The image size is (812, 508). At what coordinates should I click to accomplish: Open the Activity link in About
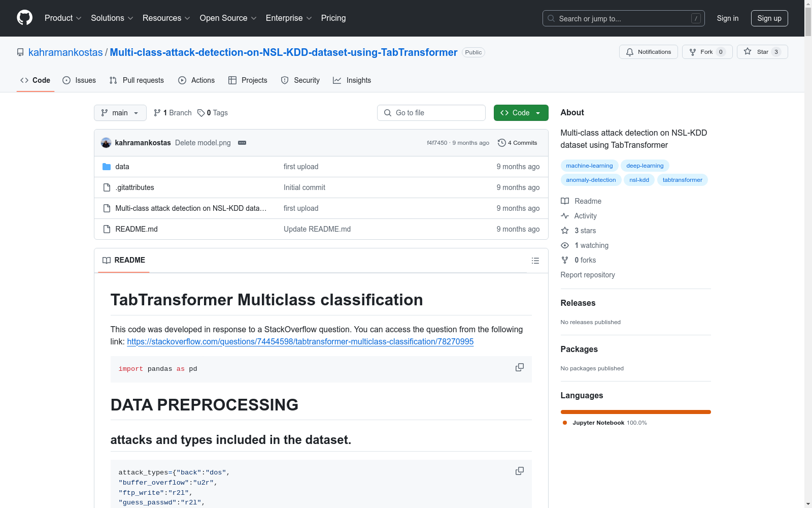579,216
